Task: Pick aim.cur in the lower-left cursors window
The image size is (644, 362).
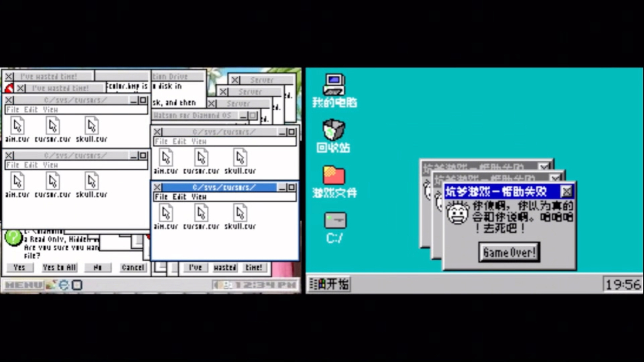Action: (x=17, y=185)
